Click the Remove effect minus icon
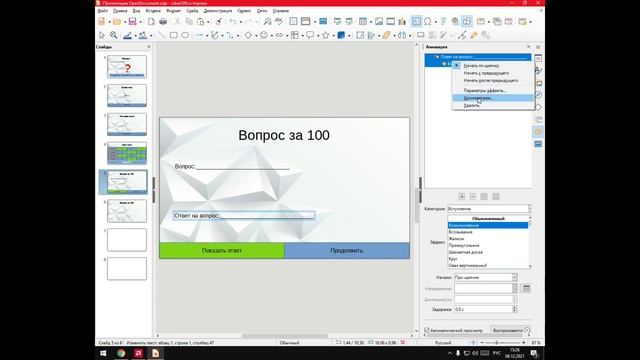Image resolution: width=640 pixels, height=360 pixels. (473, 197)
